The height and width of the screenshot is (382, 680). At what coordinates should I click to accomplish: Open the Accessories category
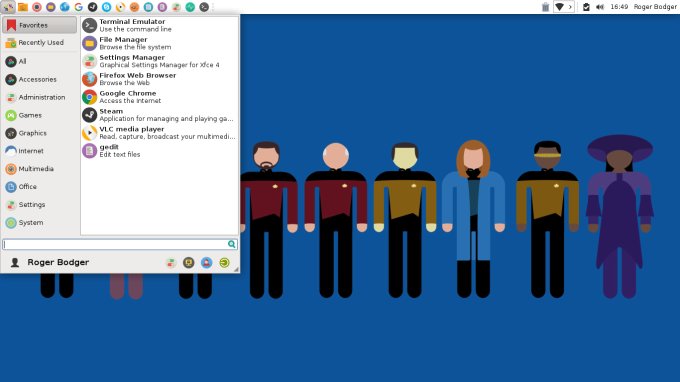[x=39, y=79]
